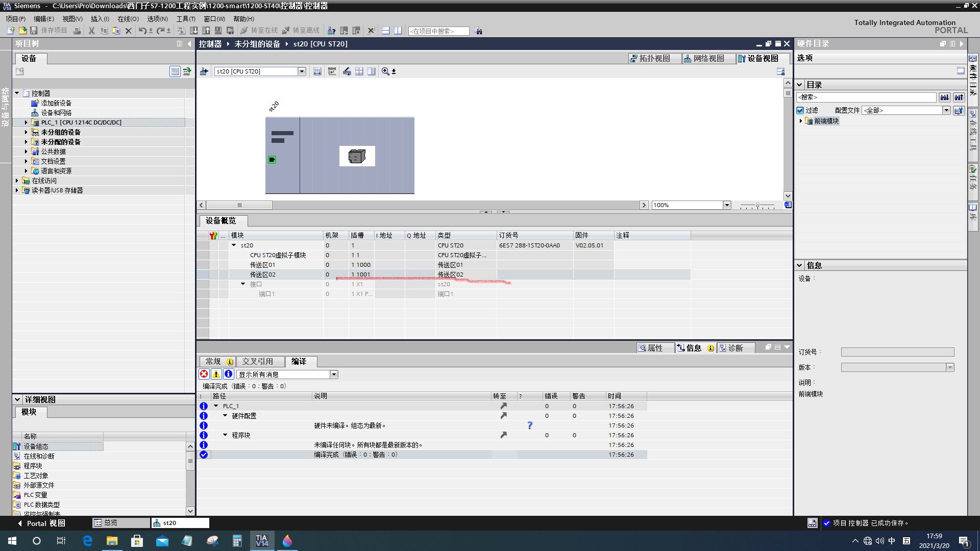Expand the PLC_1 tree node
This screenshot has height=551, width=980.
coord(26,122)
